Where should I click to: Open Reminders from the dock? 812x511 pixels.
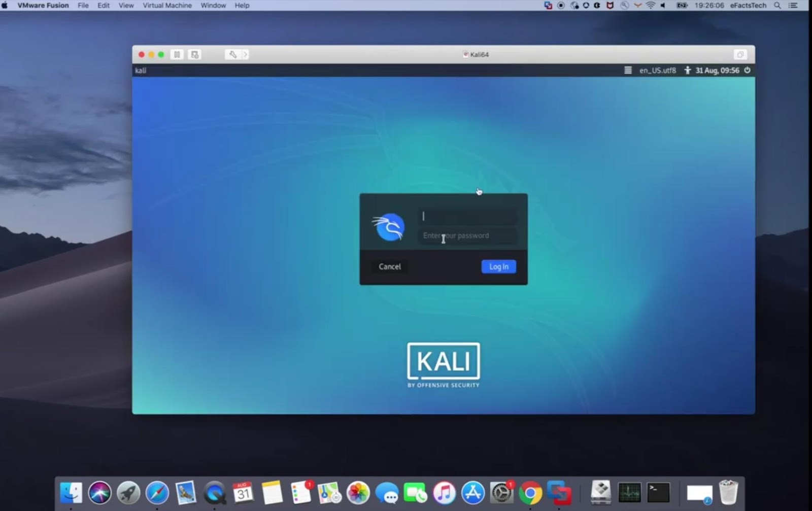point(301,493)
